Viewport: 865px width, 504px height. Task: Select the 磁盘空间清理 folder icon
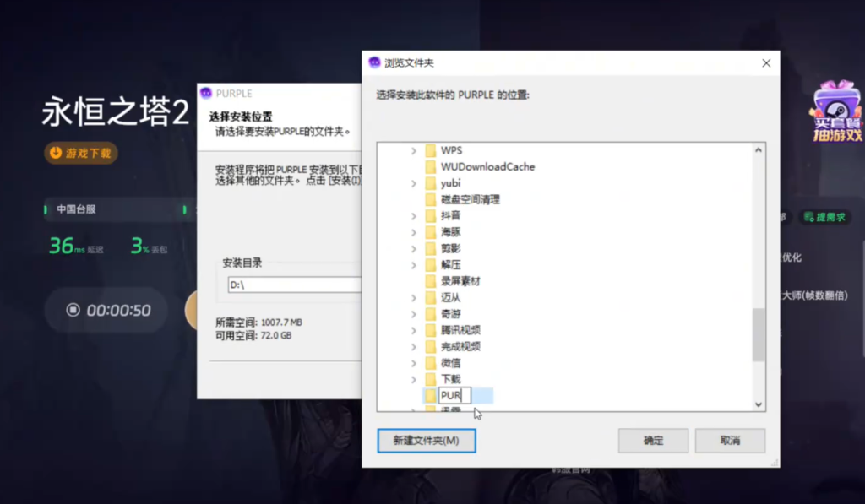[430, 199]
